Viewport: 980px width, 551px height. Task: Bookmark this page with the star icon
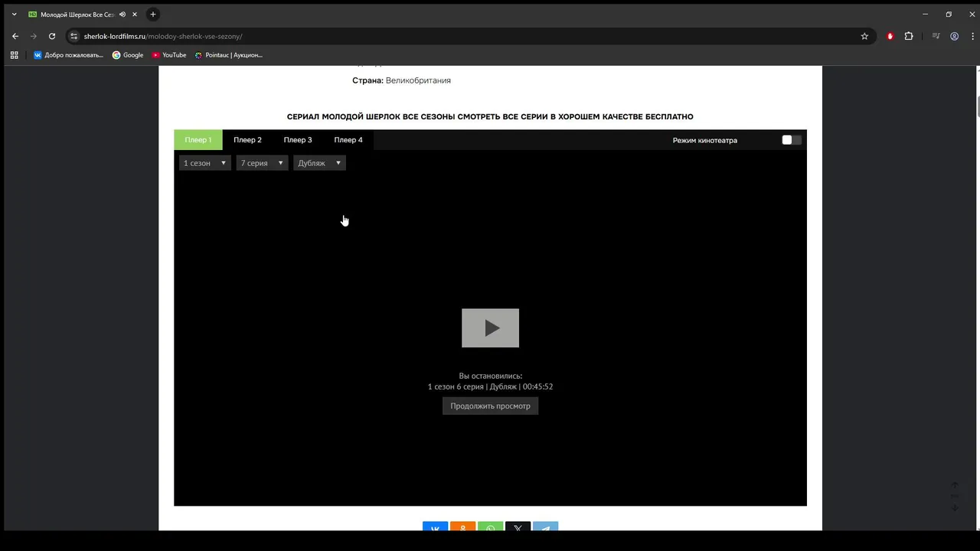point(864,36)
